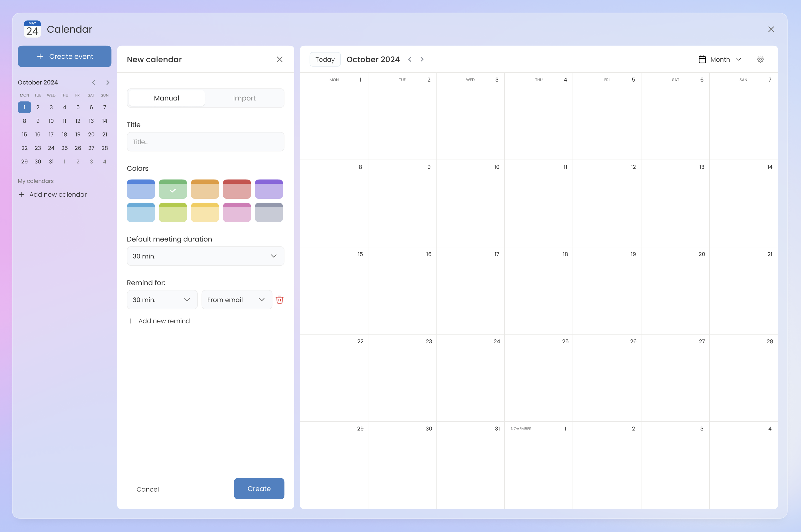Screen dimensions: 801x532
Task: Click the October 22 cell in month grid
Action: click(334, 378)
